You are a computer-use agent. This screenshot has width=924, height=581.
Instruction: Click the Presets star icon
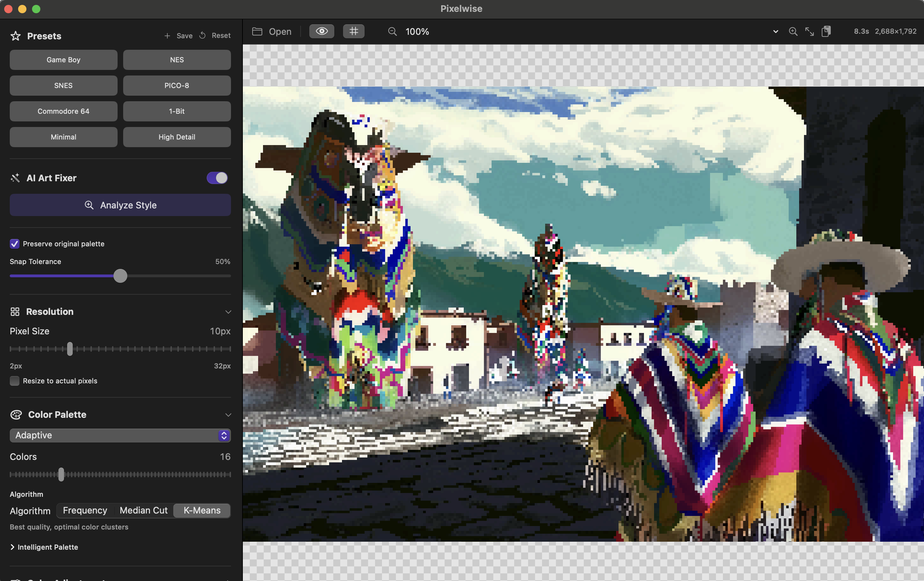coord(15,36)
